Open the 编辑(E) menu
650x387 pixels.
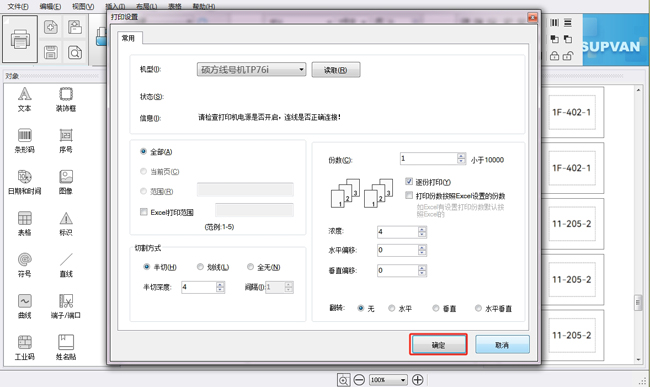50,6
